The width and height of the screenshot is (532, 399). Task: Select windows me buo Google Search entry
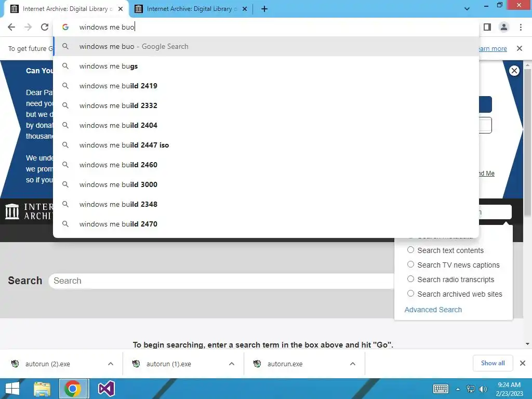(x=266, y=46)
